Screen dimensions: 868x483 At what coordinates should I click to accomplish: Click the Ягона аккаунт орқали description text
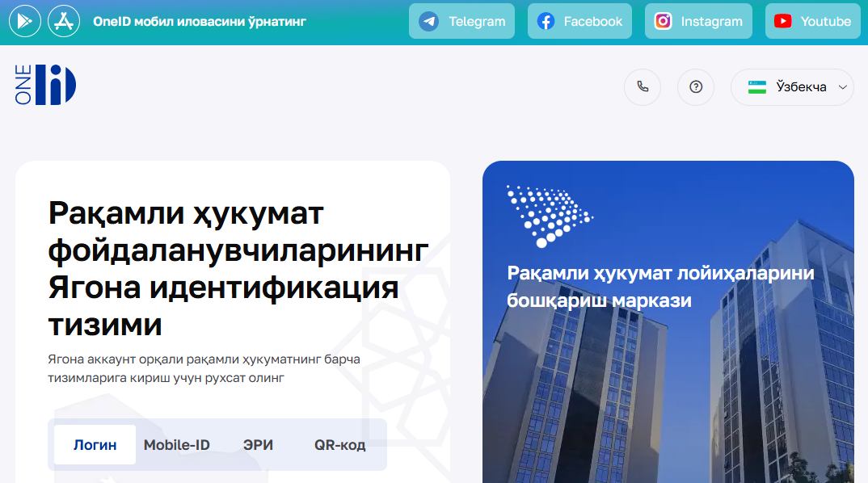coord(204,368)
